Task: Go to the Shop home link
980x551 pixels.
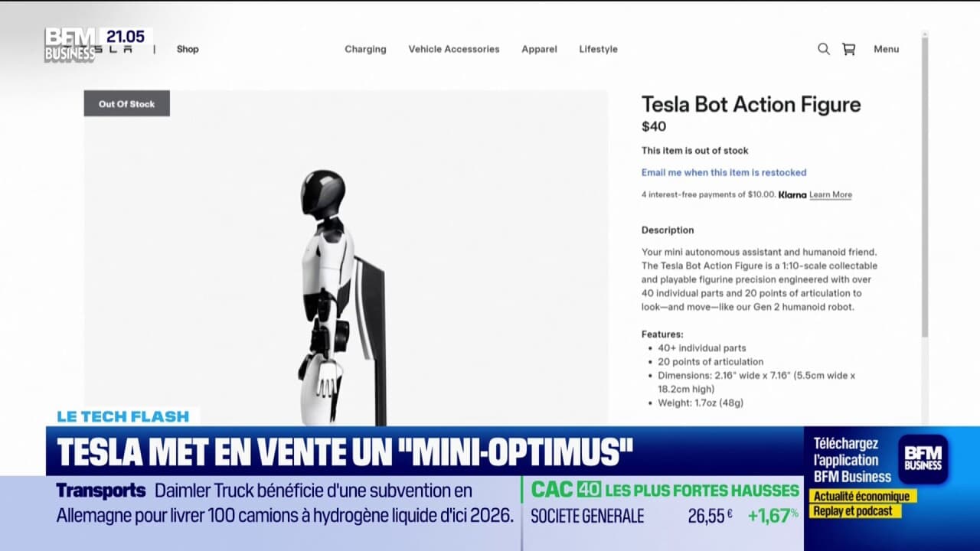Action: 188,49
